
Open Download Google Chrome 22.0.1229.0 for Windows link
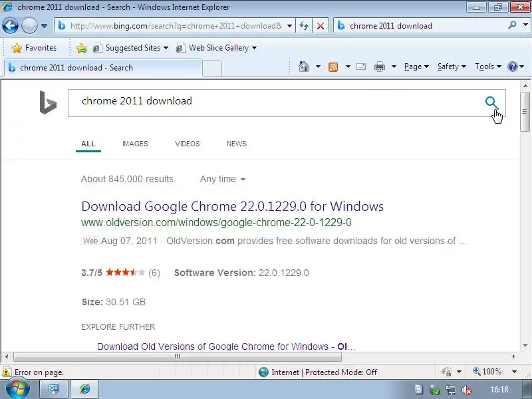tap(232, 206)
